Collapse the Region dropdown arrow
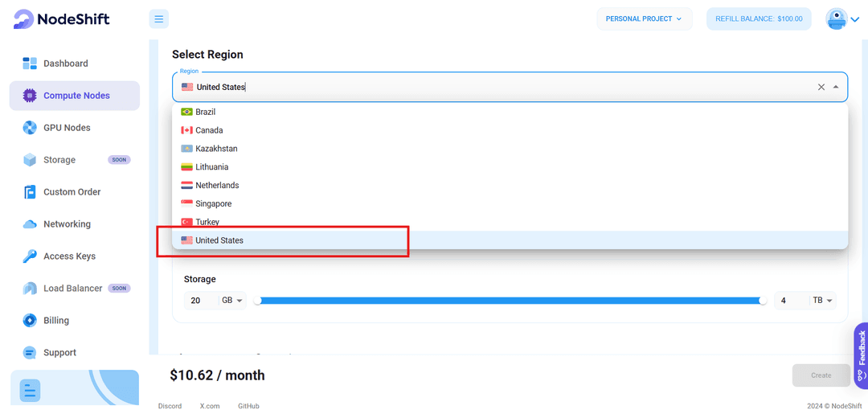 836,87
